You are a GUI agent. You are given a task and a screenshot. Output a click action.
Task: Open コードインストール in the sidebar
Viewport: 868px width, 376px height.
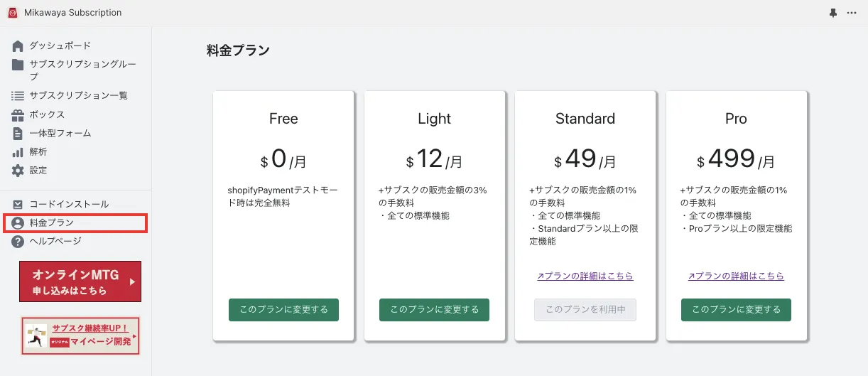(x=69, y=205)
